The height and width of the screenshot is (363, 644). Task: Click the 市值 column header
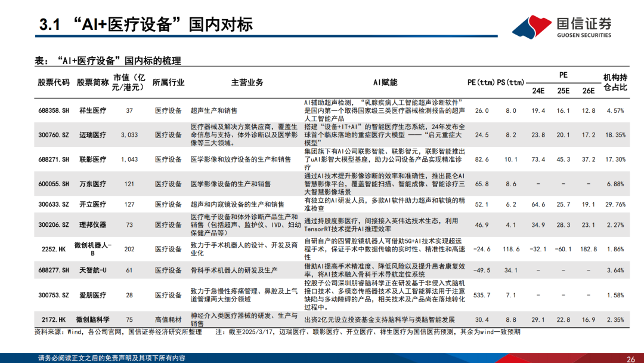[x=129, y=82]
